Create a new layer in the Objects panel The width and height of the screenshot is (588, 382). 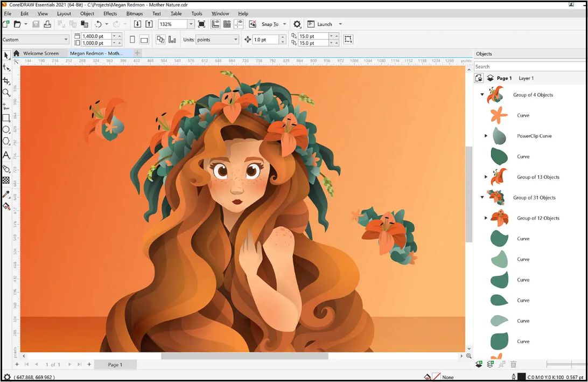pos(479,364)
